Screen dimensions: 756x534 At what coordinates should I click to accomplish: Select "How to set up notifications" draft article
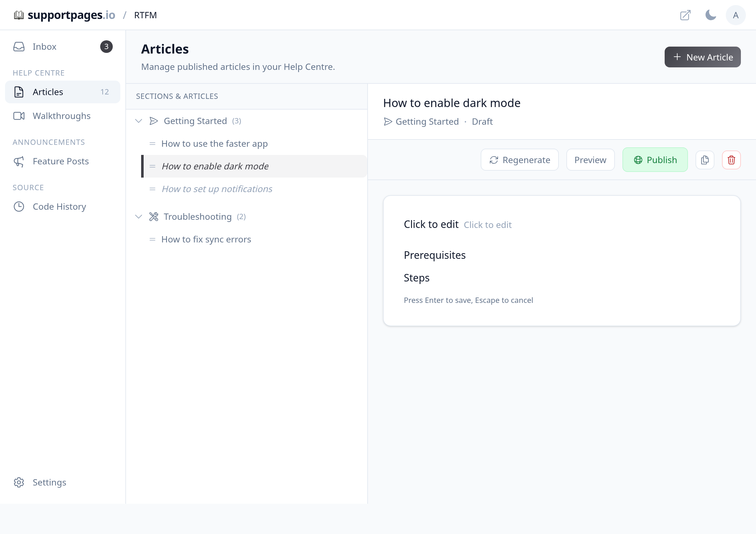(x=254, y=189)
